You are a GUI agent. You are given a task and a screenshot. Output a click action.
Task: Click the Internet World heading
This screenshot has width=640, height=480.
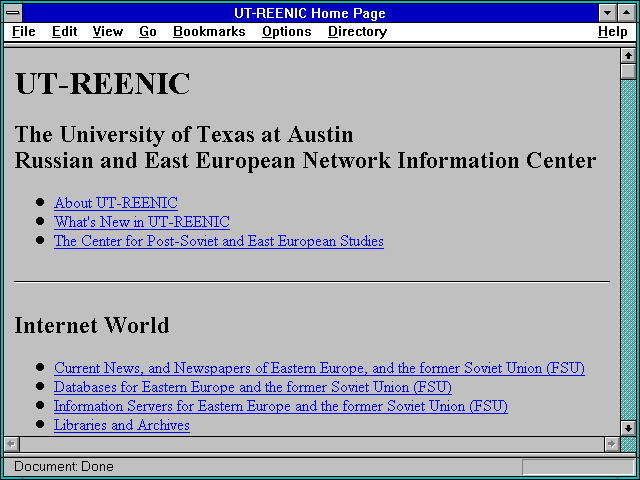[x=92, y=325]
